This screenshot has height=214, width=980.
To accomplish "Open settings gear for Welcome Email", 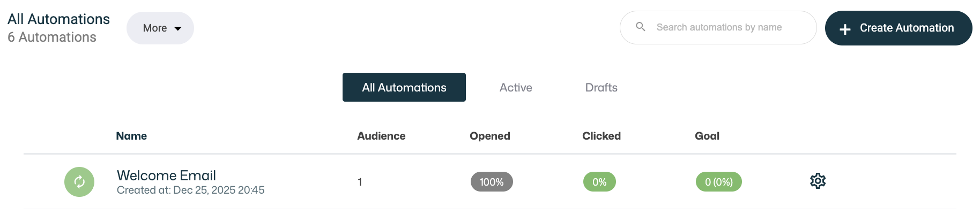I will click(x=818, y=181).
